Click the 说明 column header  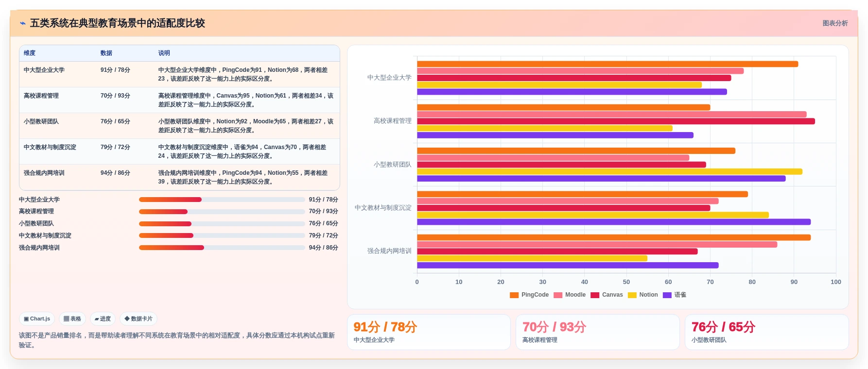pyautogui.click(x=164, y=53)
